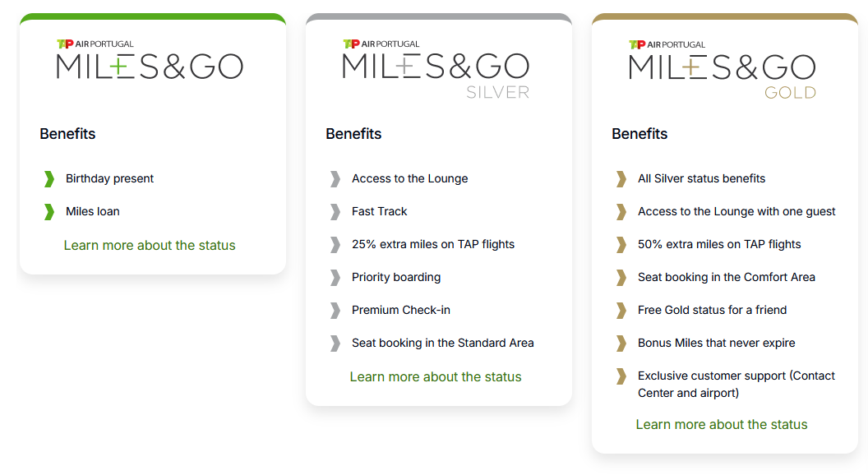This screenshot has width=868, height=475.
Task: Click the Miles&Go base tier logo
Action: (150, 60)
